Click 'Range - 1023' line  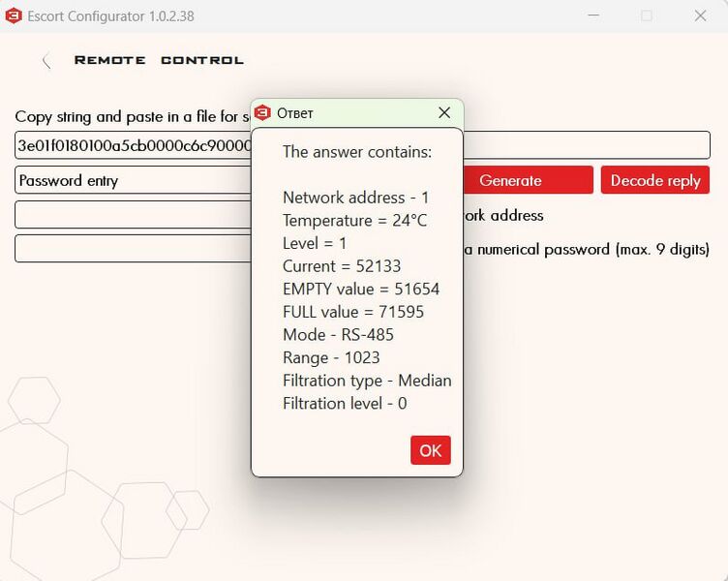(x=331, y=357)
